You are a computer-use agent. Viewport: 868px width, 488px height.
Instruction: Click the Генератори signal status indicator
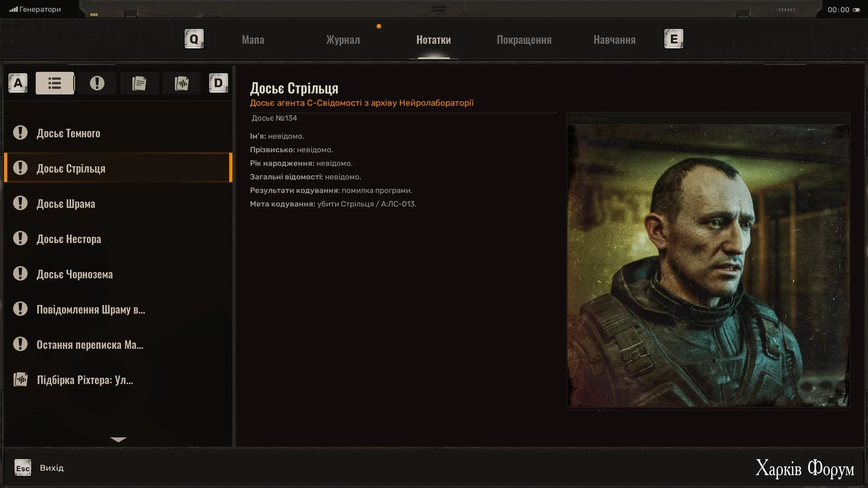coord(35,9)
